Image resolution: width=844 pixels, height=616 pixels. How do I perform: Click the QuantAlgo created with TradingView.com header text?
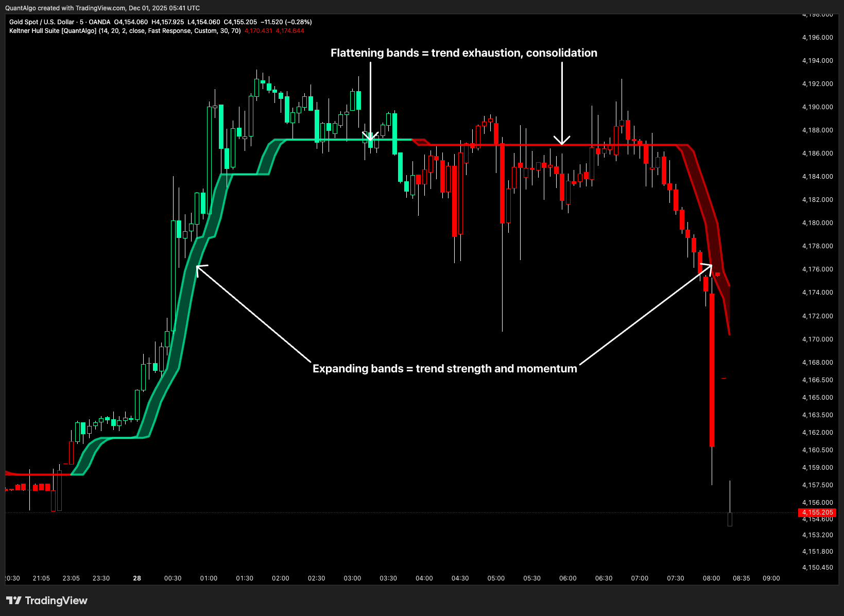pos(102,8)
